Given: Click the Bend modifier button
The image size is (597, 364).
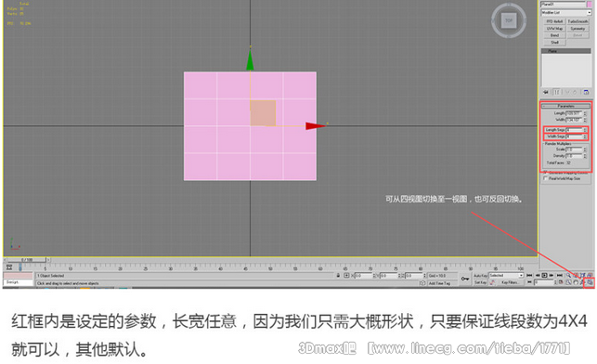Looking at the screenshot, I should coord(554,35).
